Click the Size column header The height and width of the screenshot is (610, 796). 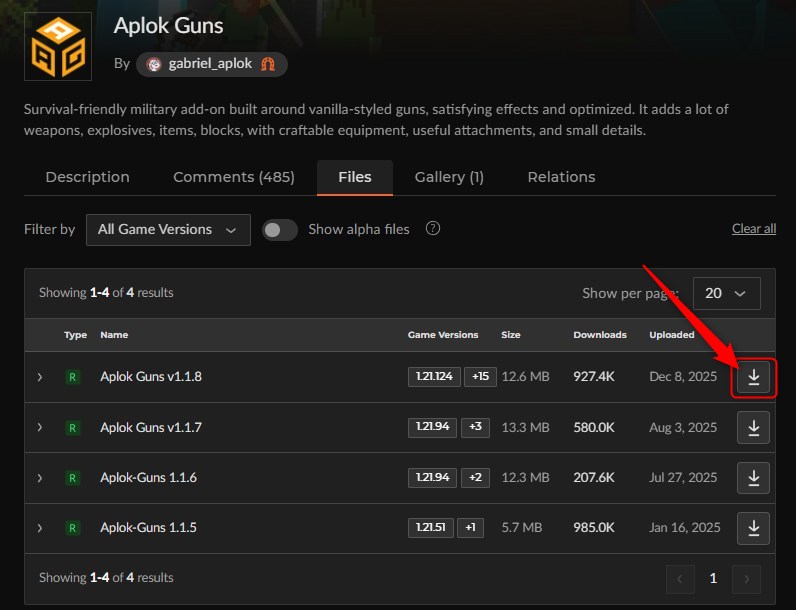(x=511, y=335)
